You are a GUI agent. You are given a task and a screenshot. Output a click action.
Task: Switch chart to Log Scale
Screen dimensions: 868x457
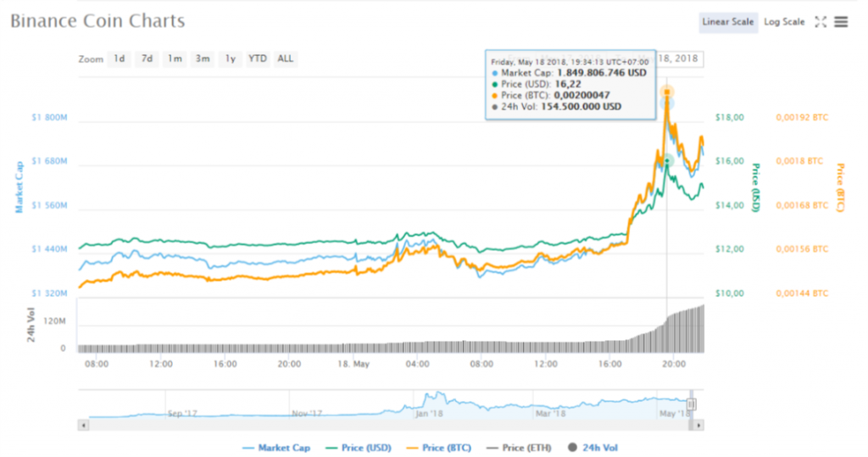point(784,22)
